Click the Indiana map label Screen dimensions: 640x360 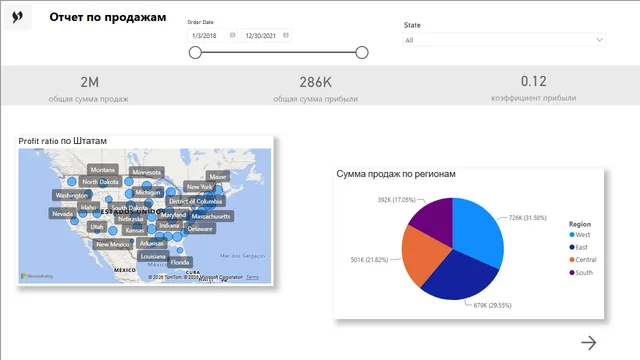[169, 225]
